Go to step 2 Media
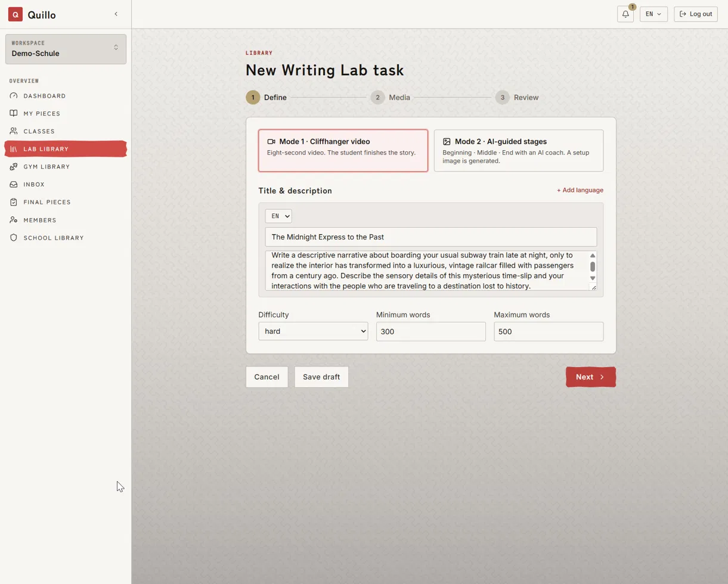The width and height of the screenshot is (728, 584). pos(391,97)
